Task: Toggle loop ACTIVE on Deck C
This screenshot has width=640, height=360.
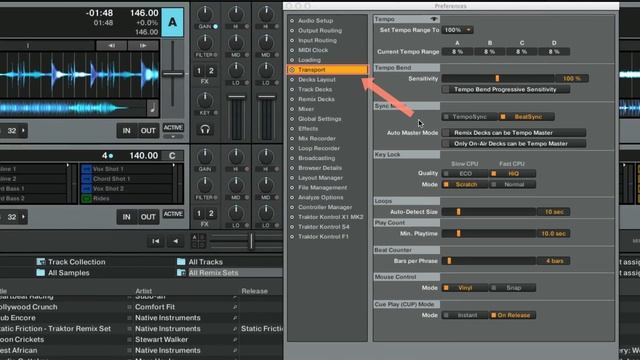Action: coord(173,214)
